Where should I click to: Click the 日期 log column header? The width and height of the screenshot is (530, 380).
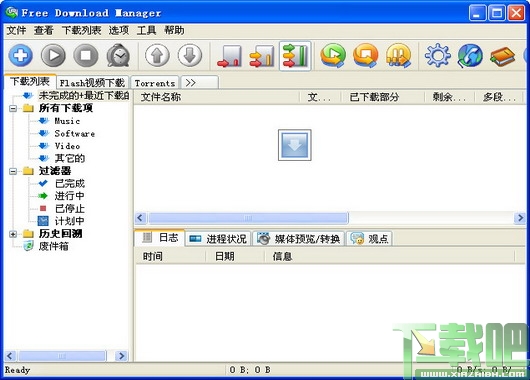(235, 257)
